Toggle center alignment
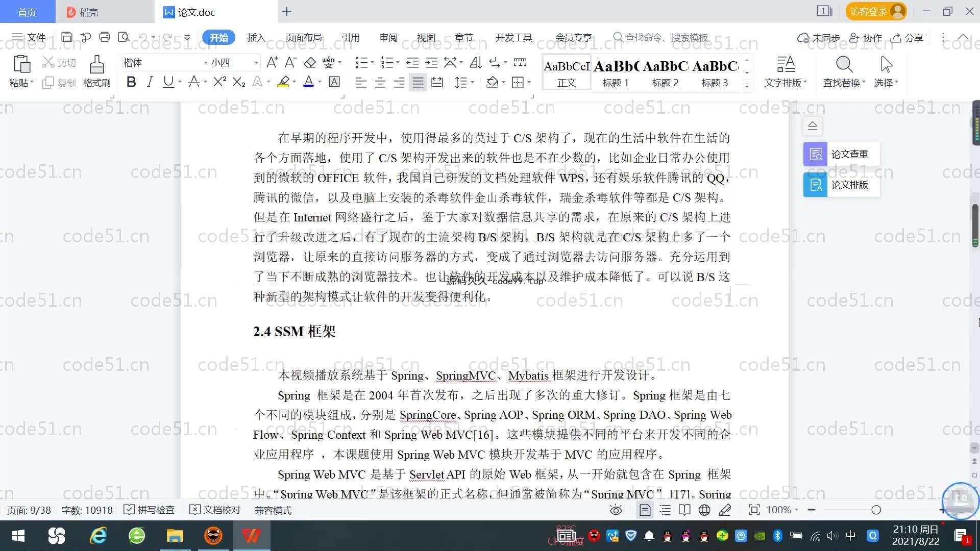 [380, 82]
